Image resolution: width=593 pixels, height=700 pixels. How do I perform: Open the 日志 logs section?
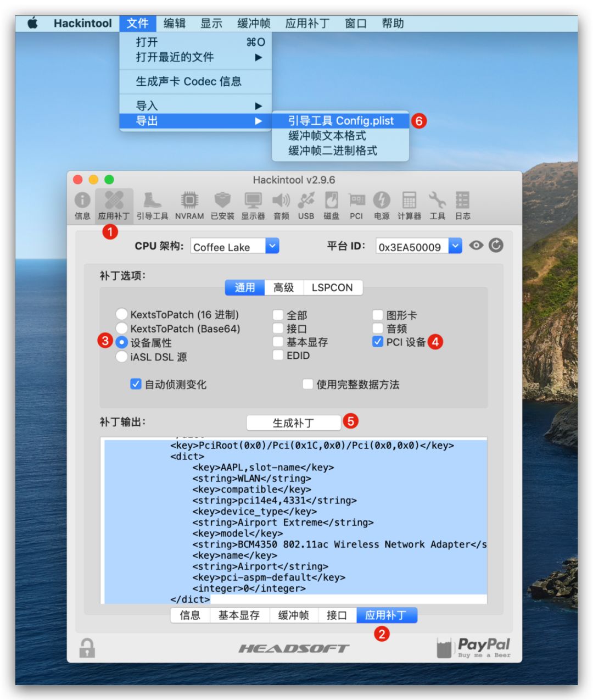pos(462,205)
